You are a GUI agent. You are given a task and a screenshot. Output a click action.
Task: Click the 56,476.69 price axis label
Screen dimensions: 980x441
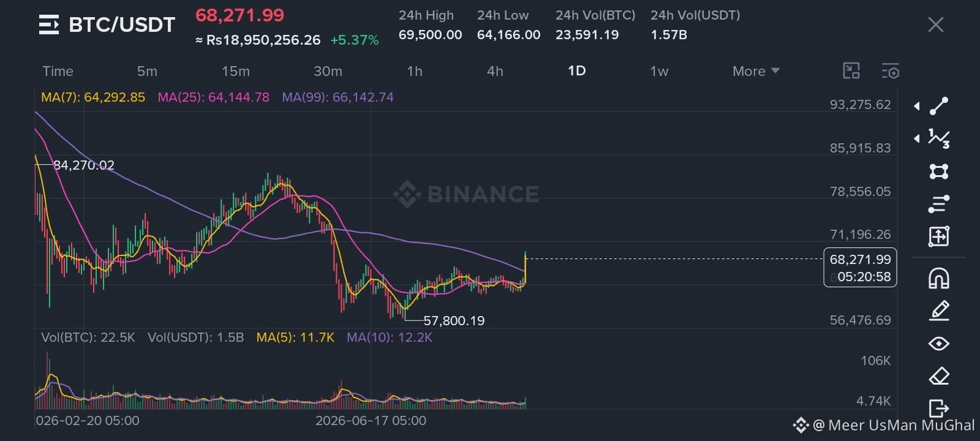860,320
